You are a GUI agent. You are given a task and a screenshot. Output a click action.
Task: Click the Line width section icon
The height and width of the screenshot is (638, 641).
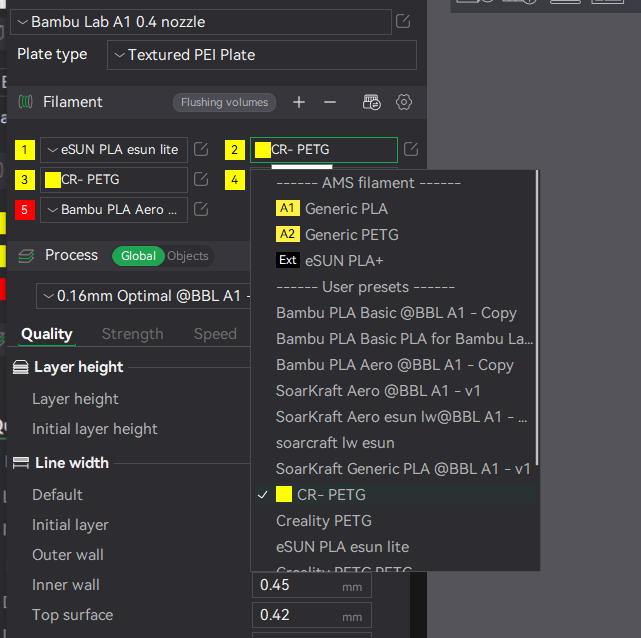(20, 463)
